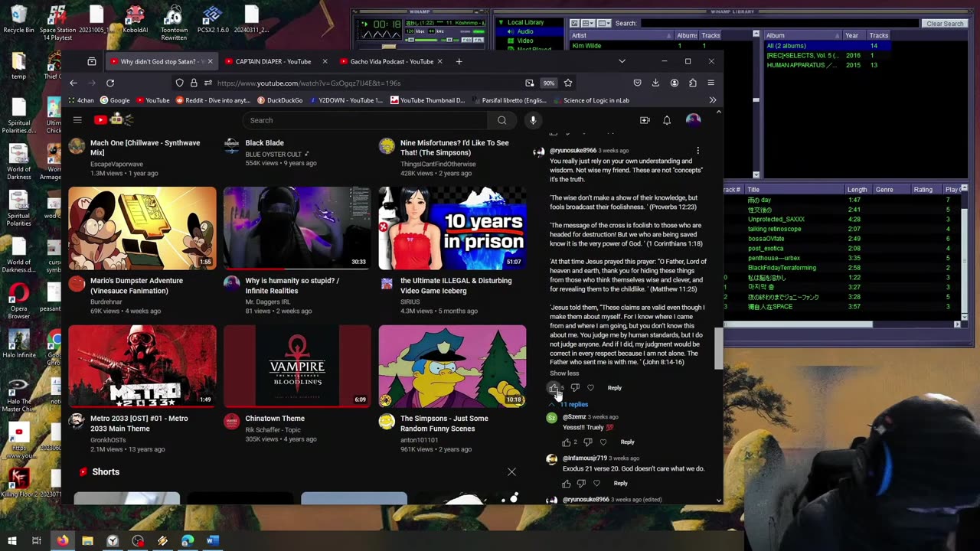
Task: Open Reddit bookmark in toolbar
Action: point(213,100)
